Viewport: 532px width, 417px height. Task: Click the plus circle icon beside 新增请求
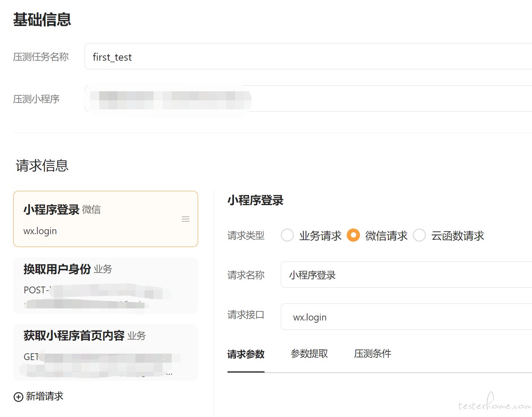coord(18,397)
